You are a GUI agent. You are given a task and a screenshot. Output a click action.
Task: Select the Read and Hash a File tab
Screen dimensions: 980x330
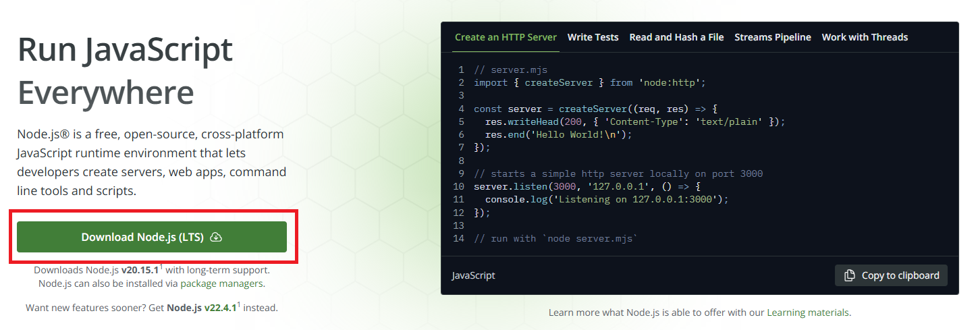point(676,37)
